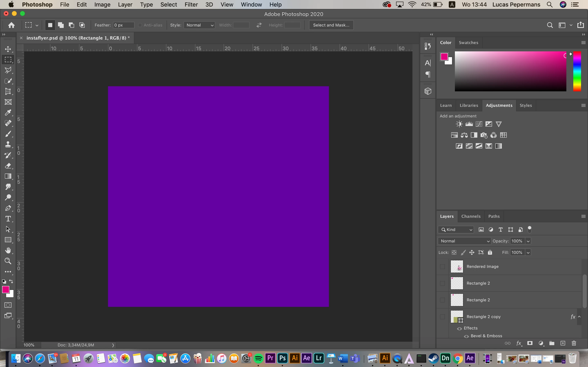Select the Eraser tool

tap(8, 166)
